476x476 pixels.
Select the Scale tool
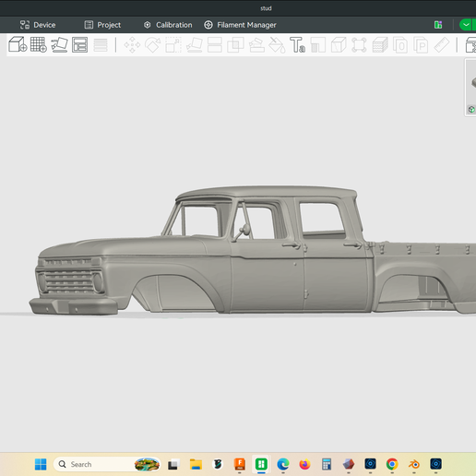tap(173, 45)
